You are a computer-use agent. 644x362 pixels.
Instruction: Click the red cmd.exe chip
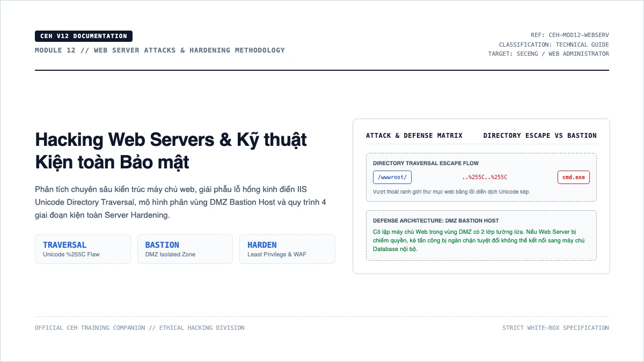click(x=574, y=177)
